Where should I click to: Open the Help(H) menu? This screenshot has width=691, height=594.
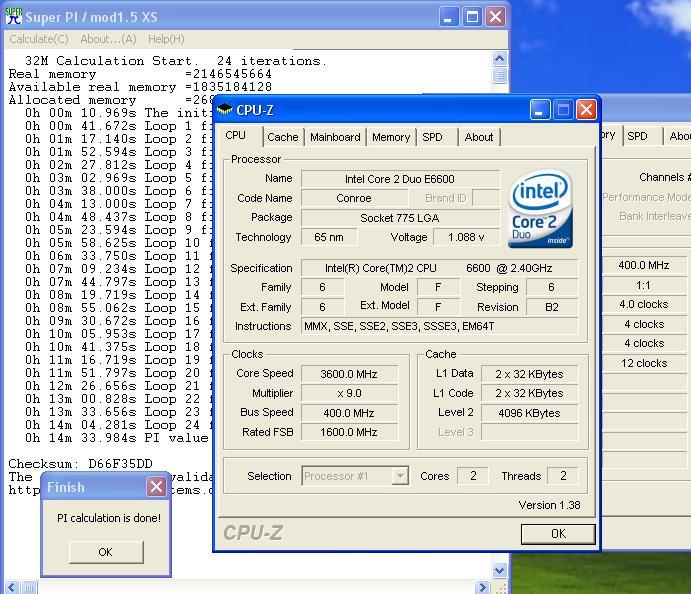[x=166, y=39]
